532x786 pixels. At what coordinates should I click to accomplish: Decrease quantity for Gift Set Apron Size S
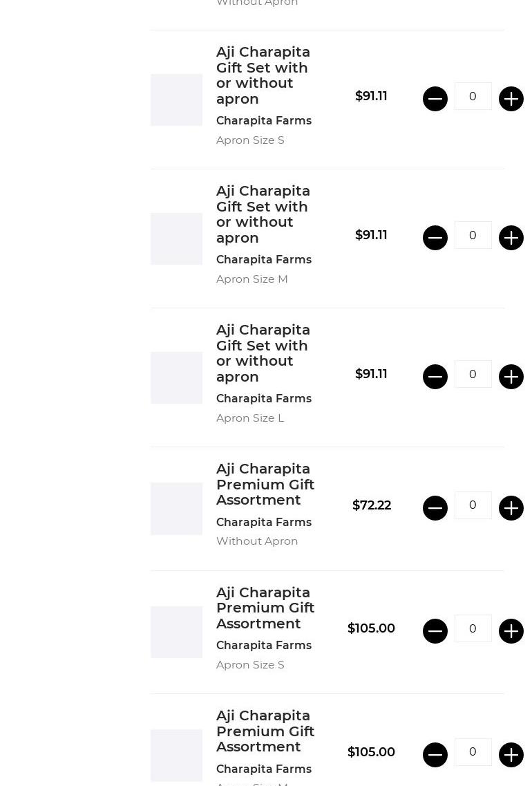(435, 99)
